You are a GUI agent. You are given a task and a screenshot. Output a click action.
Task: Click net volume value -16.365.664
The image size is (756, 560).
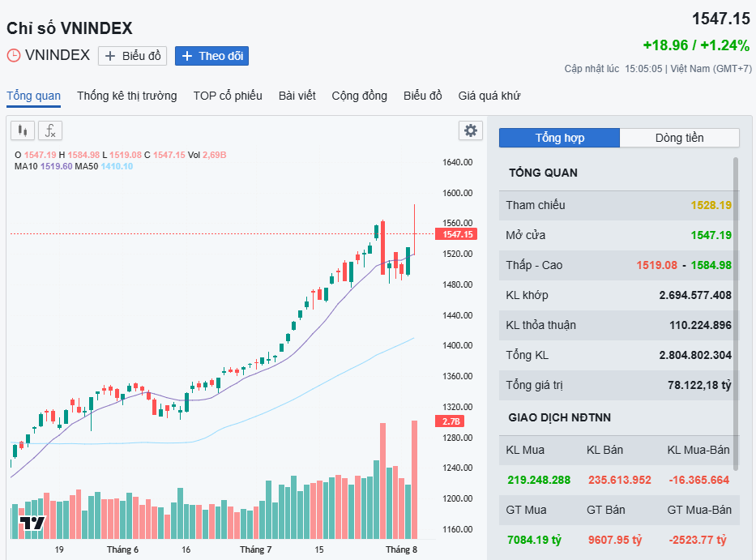[x=699, y=480]
